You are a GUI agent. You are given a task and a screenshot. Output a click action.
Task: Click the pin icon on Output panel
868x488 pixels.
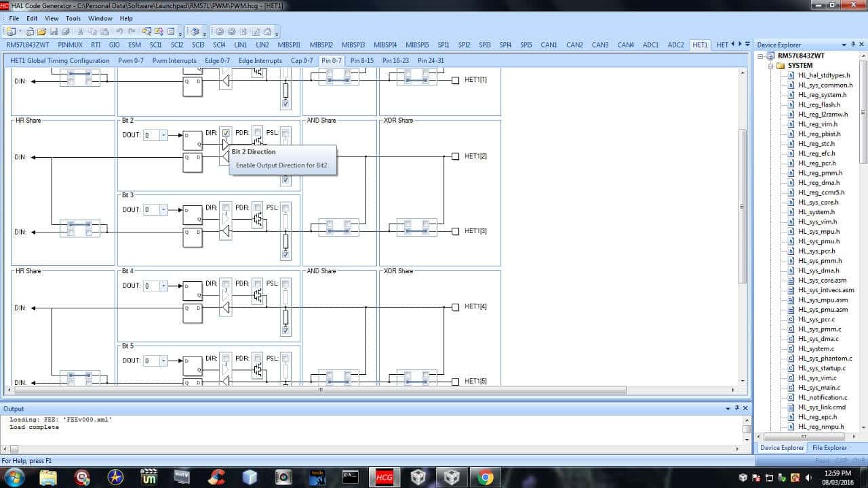coord(737,408)
